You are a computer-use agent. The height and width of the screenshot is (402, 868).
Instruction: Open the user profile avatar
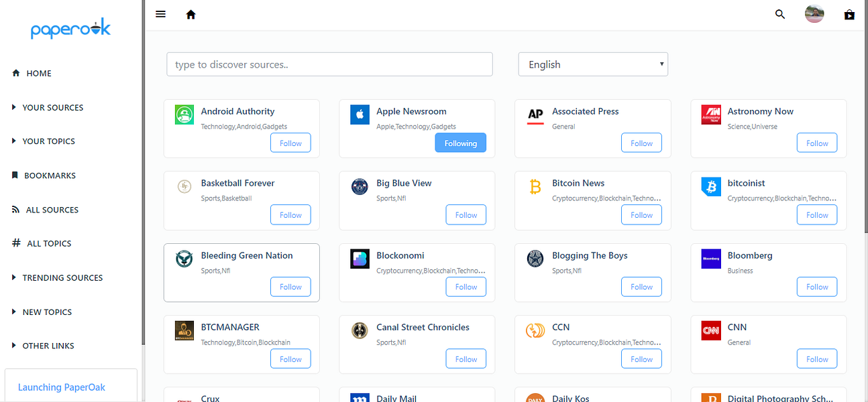point(814,14)
